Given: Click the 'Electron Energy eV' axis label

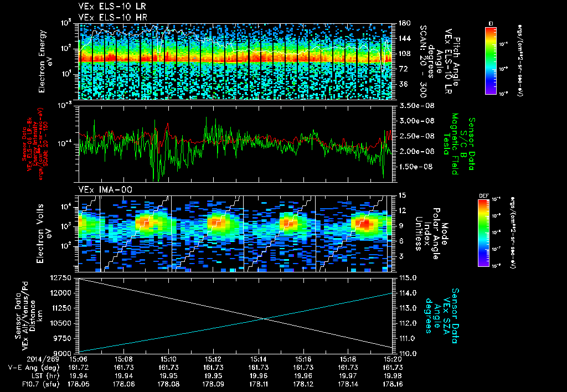Looking at the screenshot, I should 45,61.
